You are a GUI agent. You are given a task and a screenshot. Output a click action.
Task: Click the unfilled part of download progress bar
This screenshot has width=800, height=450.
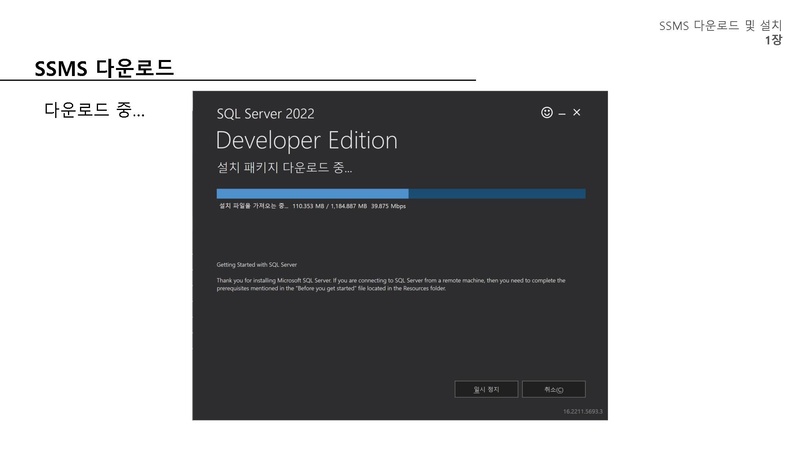(496, 194)
